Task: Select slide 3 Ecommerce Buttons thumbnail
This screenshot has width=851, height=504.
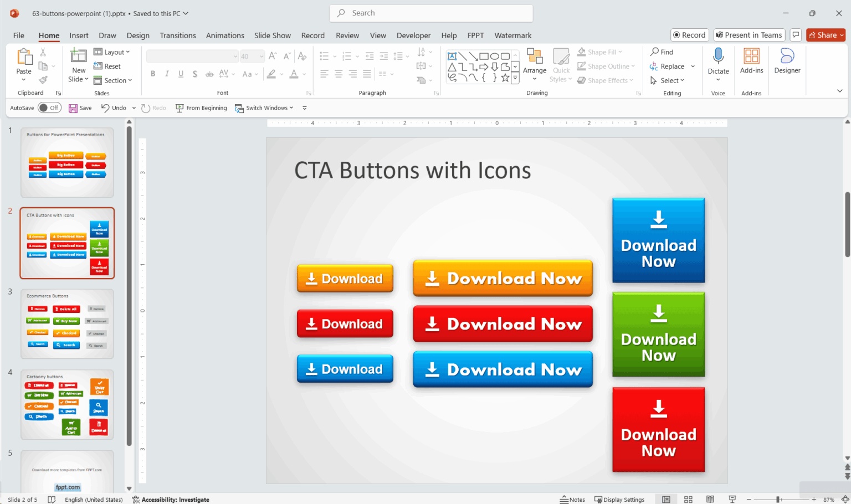Action: pos(66,323)
